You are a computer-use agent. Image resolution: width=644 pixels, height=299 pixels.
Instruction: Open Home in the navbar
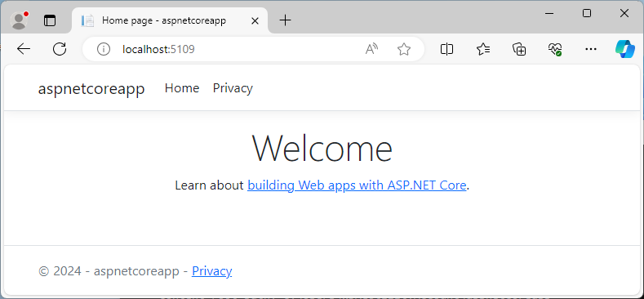(x=182, y=88)
